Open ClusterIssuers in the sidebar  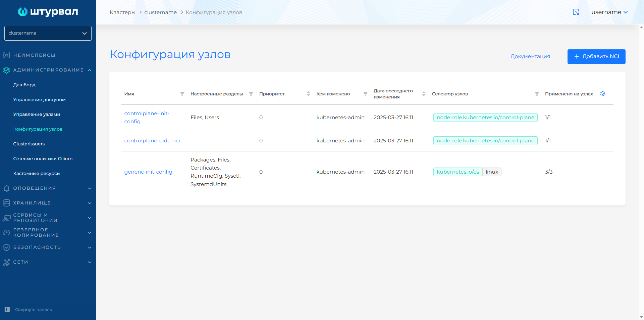point(29,144)
